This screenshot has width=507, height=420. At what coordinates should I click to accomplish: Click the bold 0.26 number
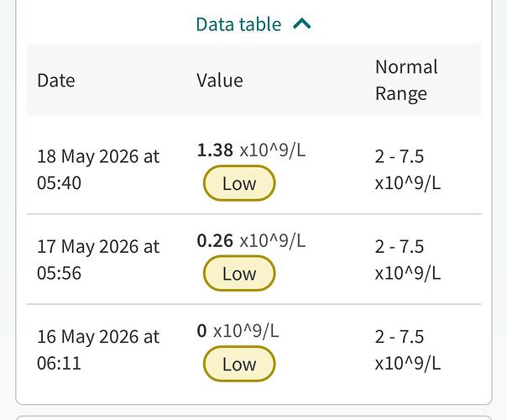215,240
